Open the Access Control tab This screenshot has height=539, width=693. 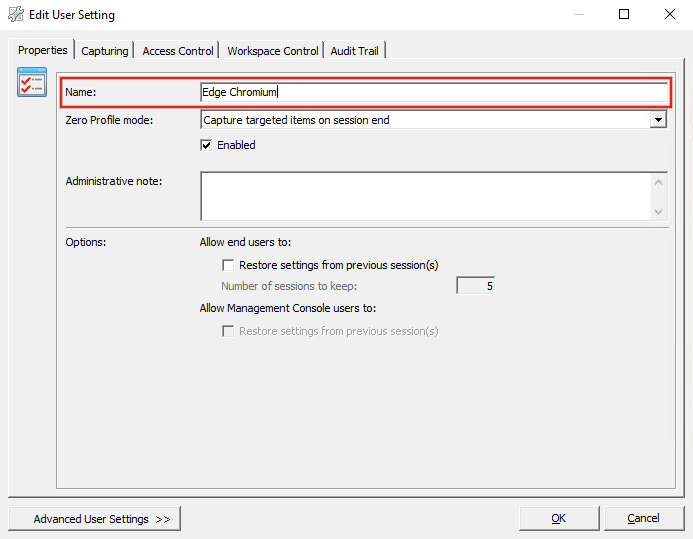click(178, 51)
